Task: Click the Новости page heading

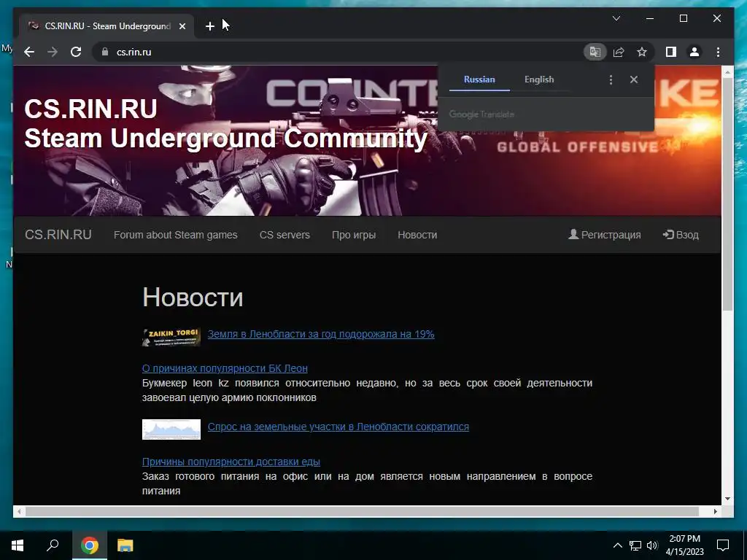Action: coord(193,297)
